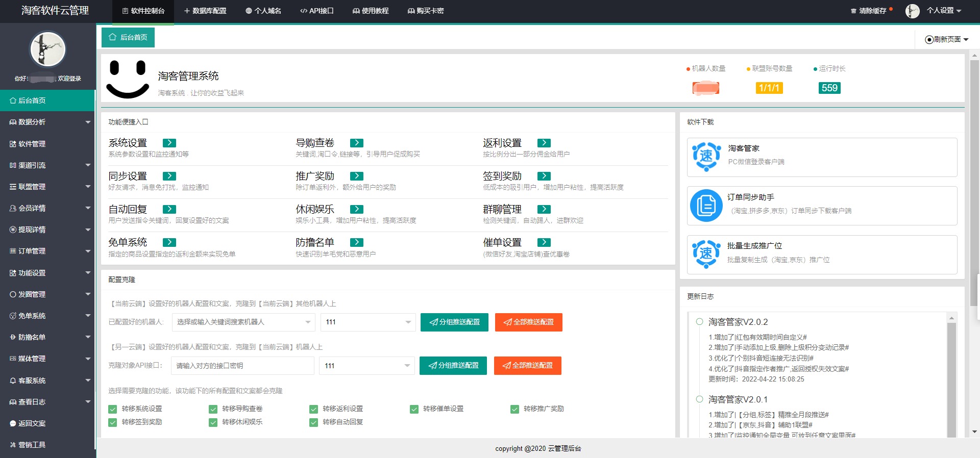Click the 批量生成推广位 software icon
The height and width of the screenshot is (458, 980).
[706, 254]
